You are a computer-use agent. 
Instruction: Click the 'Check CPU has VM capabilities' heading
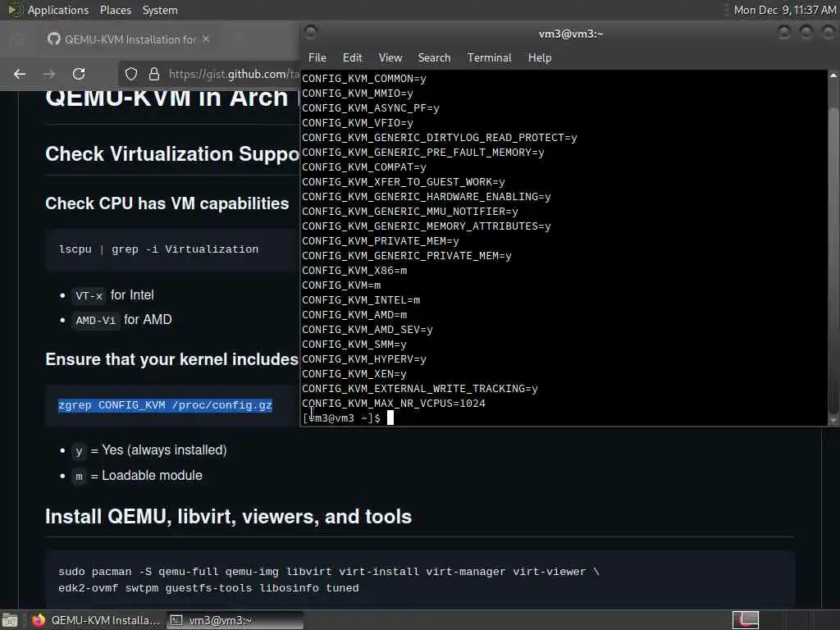[x=167, y=203]
